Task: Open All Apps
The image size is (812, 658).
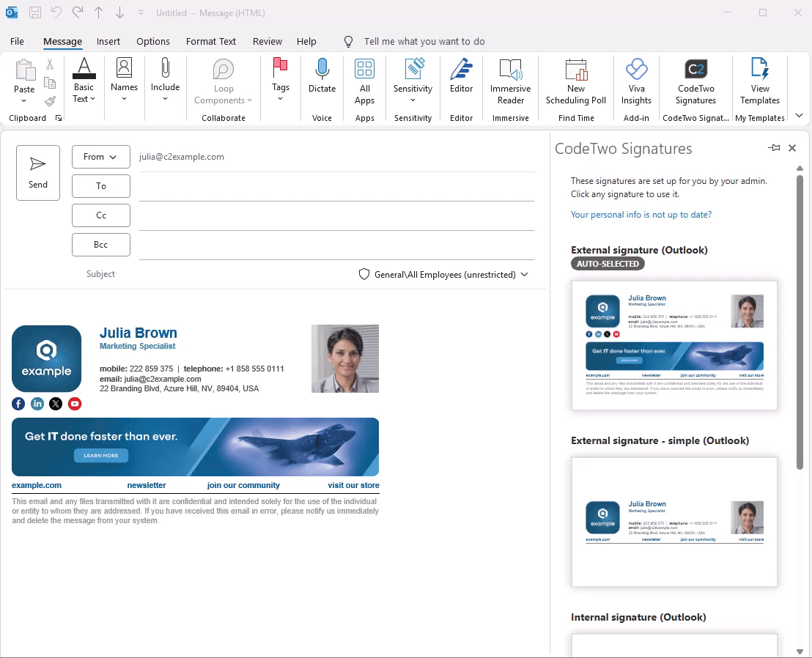Action: click(364, 82)
